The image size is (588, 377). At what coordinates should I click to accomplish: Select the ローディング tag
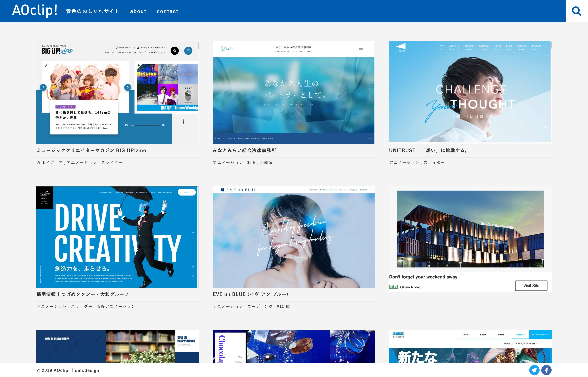point(260,306)
